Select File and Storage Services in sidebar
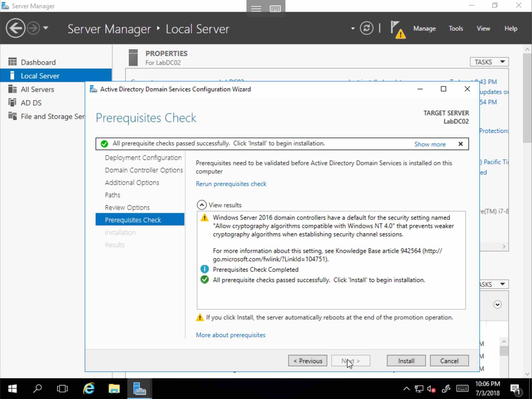This screenshot has height=399, width=532. 43,116
